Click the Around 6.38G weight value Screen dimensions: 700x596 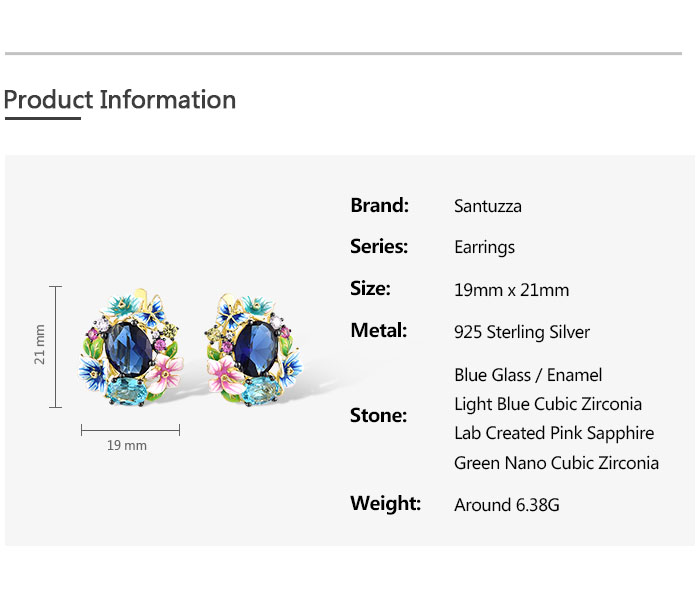506,505
